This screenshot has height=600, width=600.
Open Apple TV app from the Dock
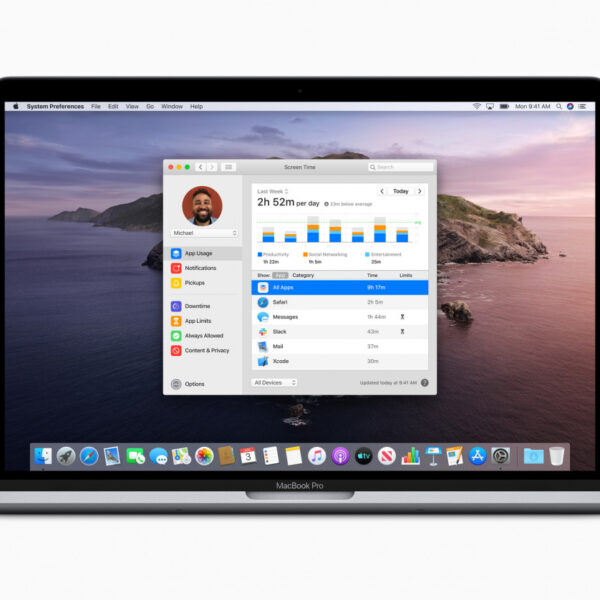tap(364, 456)
